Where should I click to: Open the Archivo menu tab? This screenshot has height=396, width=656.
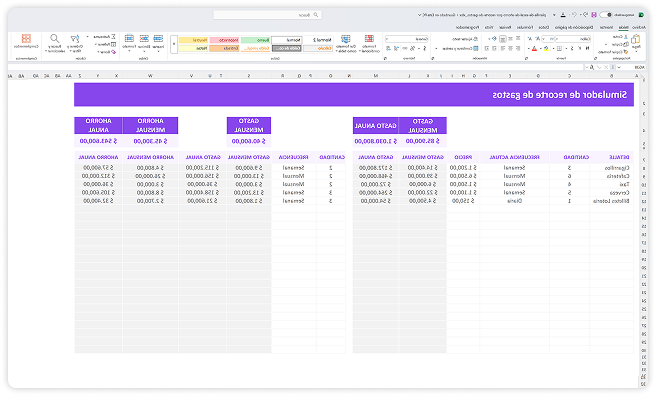638,27
